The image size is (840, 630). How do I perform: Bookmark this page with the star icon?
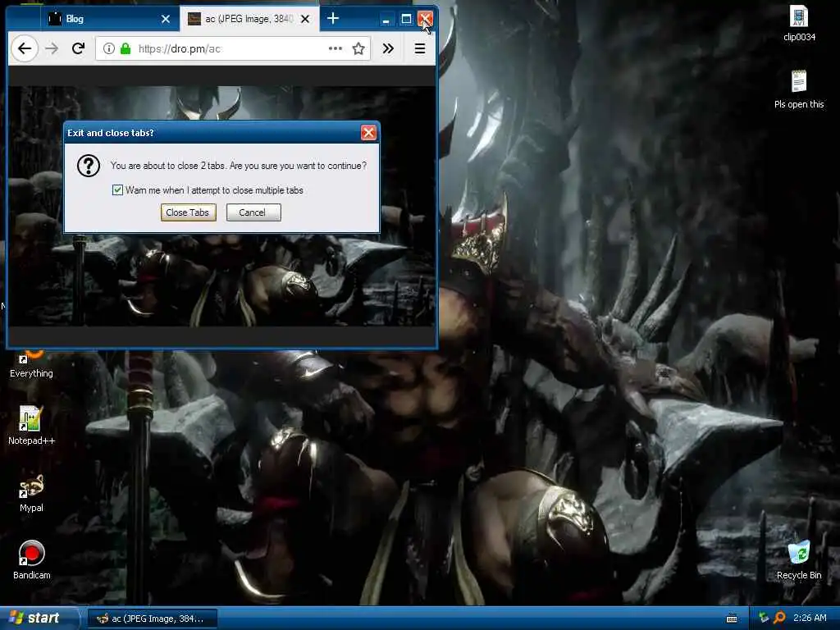[x=358, y=48]
